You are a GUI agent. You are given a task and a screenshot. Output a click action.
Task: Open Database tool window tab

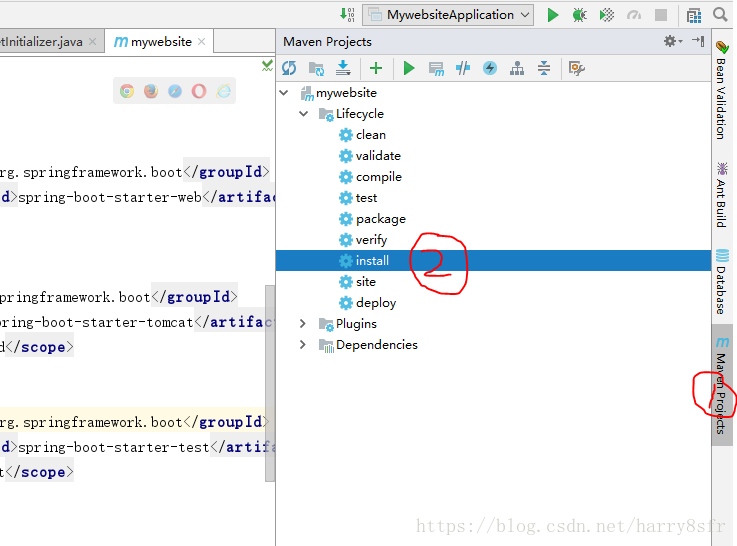point(721,282)
